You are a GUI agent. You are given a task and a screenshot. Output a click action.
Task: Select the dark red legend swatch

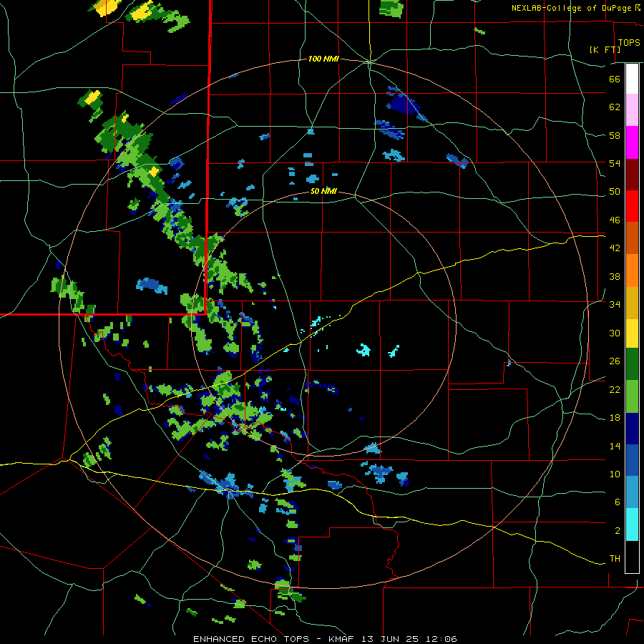632,175
